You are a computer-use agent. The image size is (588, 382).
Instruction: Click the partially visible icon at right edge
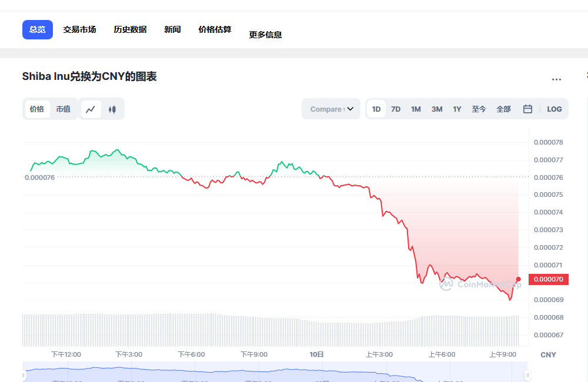585,76
